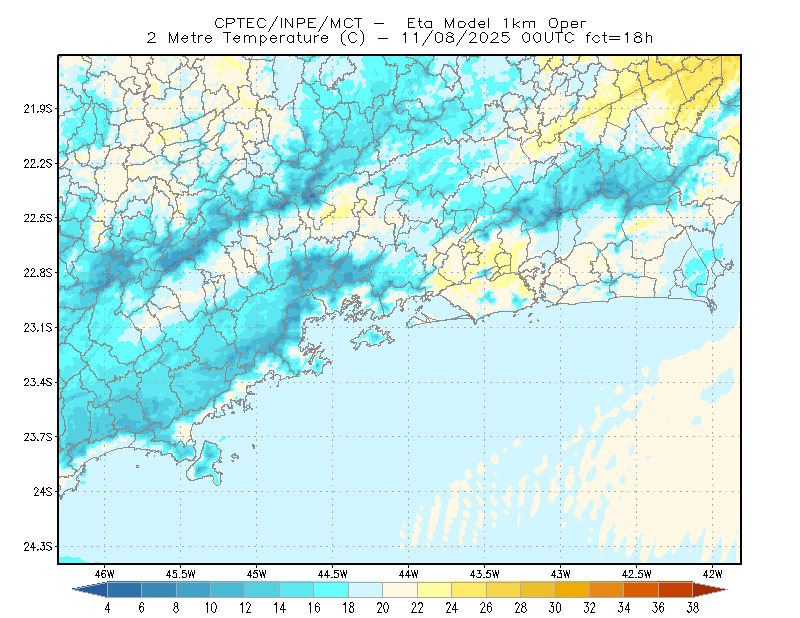
Task: Click the large island near 45.3W 23.9S
Action: tap(206, 463)
